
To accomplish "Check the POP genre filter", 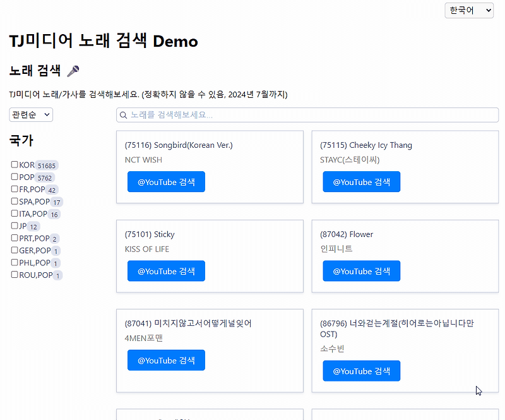I will pos(13,177).
